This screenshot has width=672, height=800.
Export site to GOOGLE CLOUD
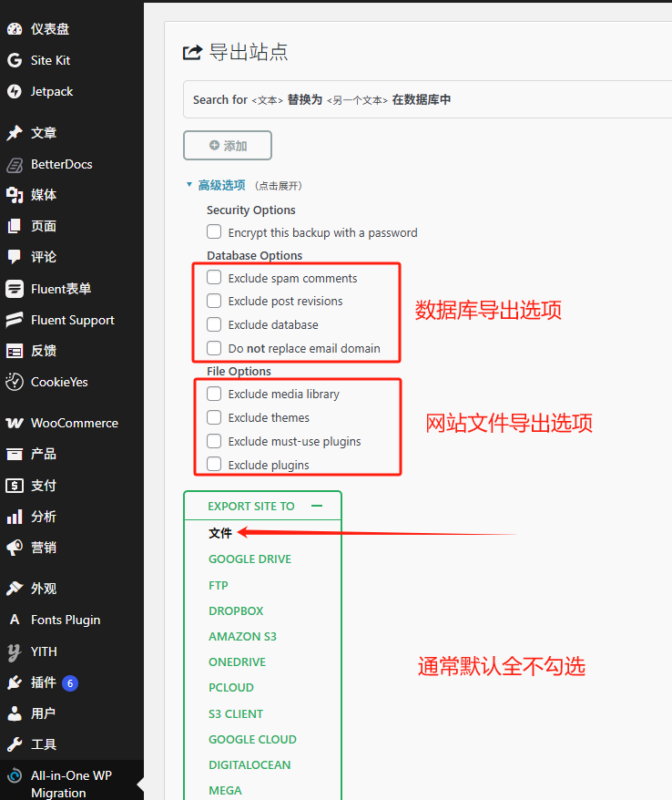pyautogui.click(x=252, y=739)
